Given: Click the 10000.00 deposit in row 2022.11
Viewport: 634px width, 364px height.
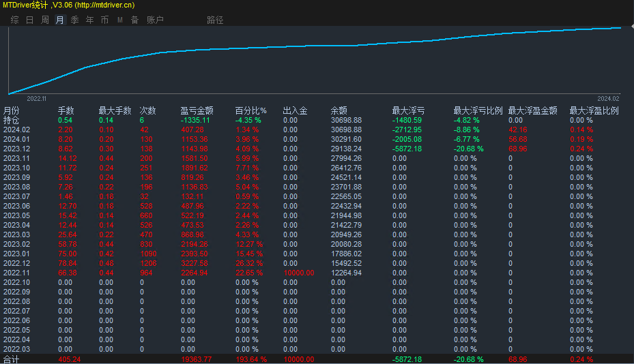Looking at the screenshot, I should click(x=299, y=273).
